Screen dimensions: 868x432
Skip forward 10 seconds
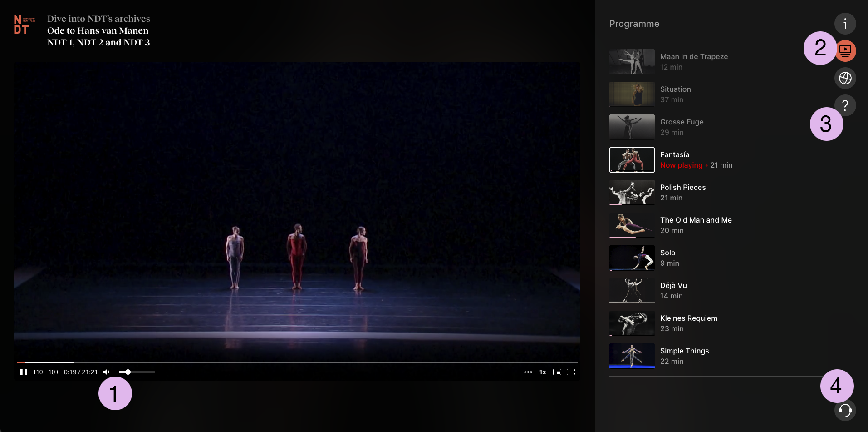point(54,372)
